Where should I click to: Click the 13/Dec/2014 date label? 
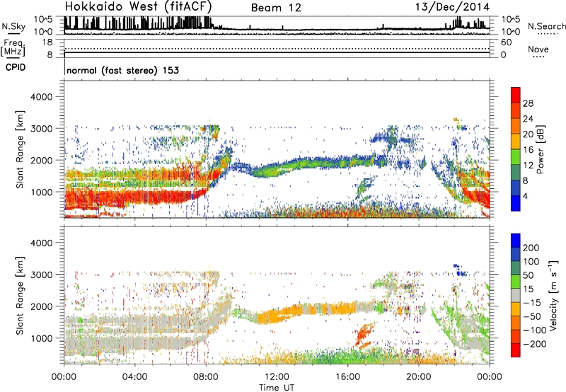point(452,6)
